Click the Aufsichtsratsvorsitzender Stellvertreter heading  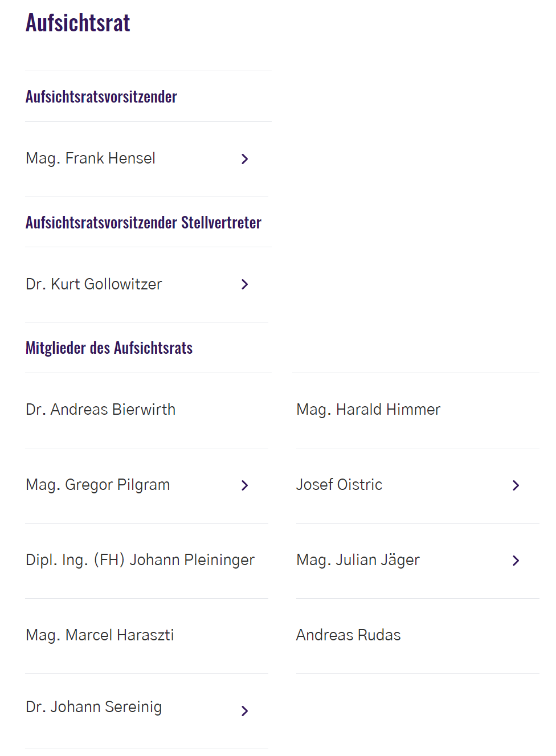tap(144, 222)
